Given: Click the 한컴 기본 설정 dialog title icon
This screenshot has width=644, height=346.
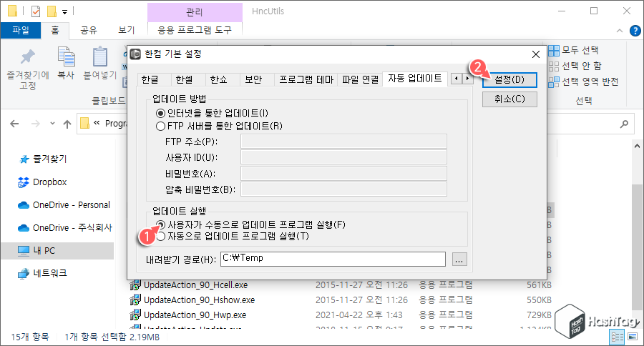Looking at the screenshot, I should [x=135, y=54].
